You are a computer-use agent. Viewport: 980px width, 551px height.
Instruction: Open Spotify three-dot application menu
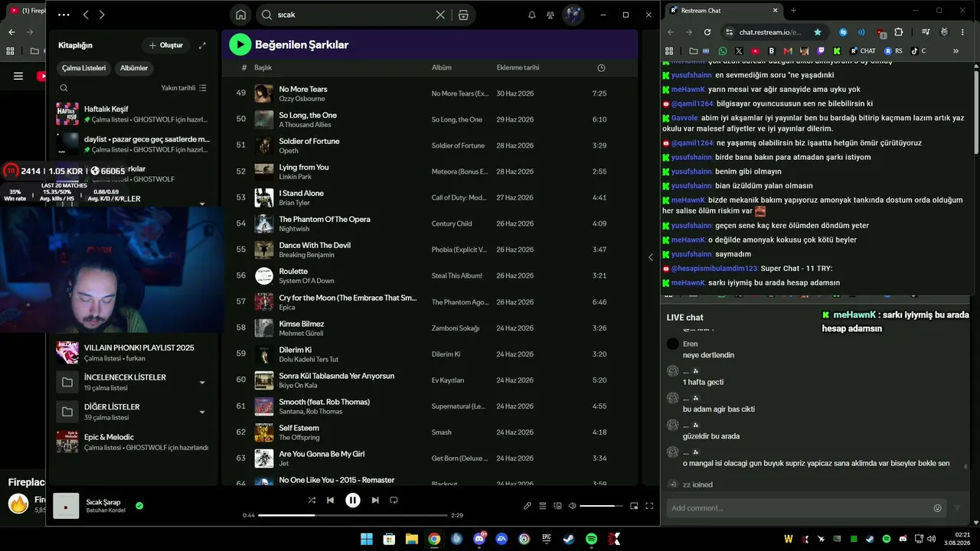tap(64, 15)
